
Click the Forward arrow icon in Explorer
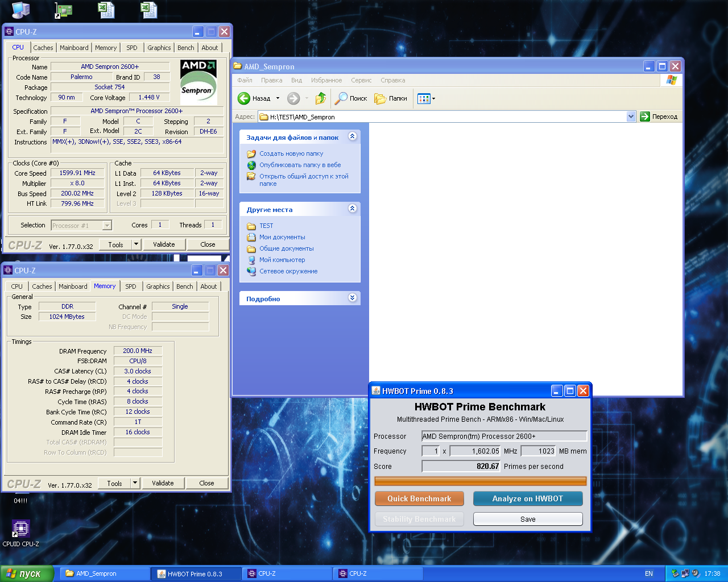[293, 98]
